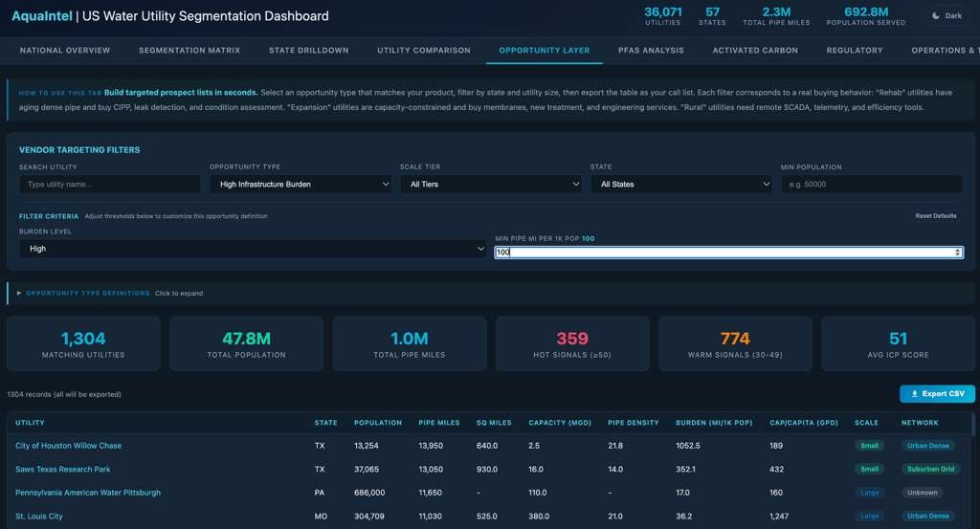
Task: Open the Scale Tier dropdown
Action: 491,185
